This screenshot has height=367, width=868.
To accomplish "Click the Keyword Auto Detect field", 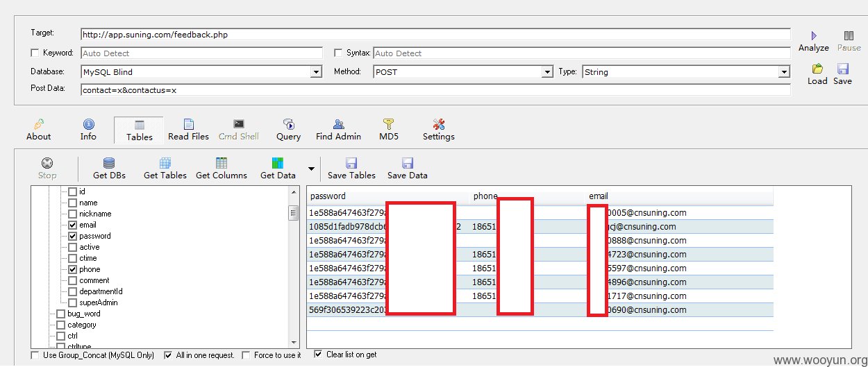I will 201,53.
